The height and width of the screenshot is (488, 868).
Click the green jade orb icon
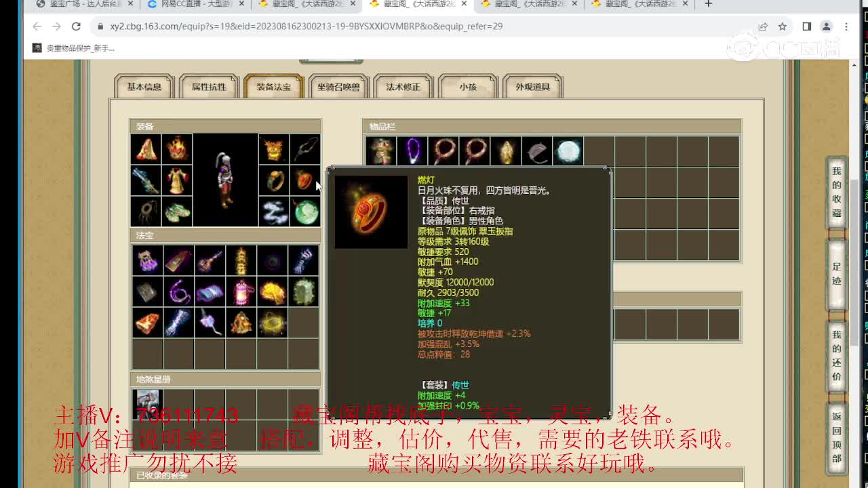point(305,211)
